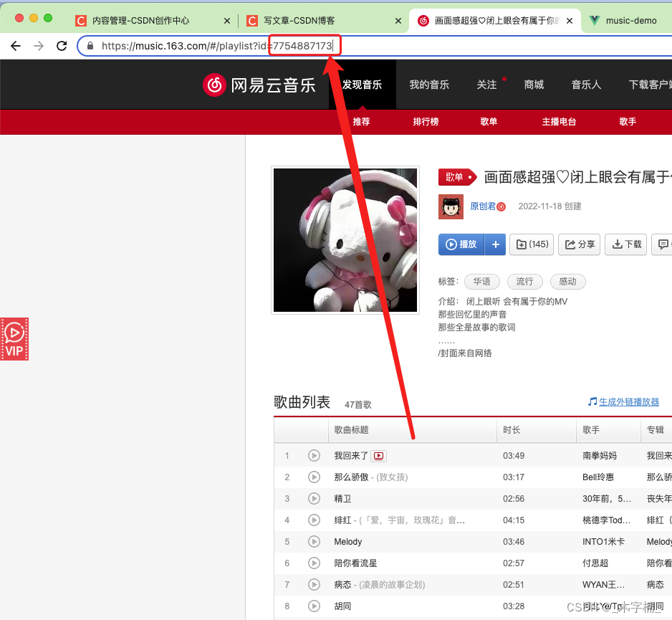Open the song title 陪你看流星

[x=355, y=563]
